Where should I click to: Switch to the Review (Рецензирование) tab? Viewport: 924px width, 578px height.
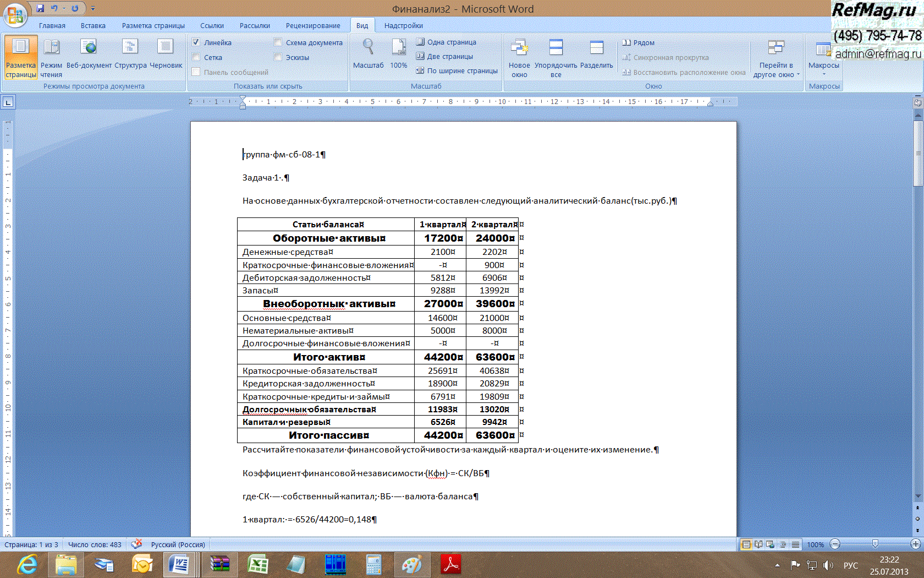312,26
